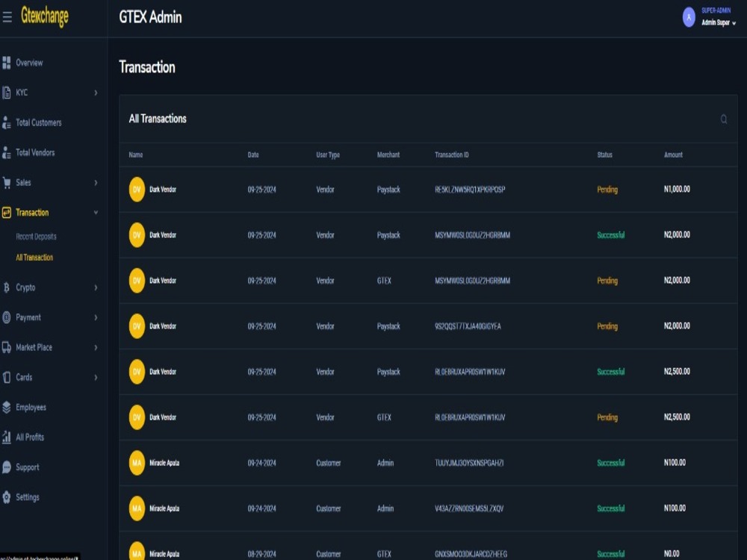Click the Merchant column header
747x560 pixels.
[x=388, y=155]
